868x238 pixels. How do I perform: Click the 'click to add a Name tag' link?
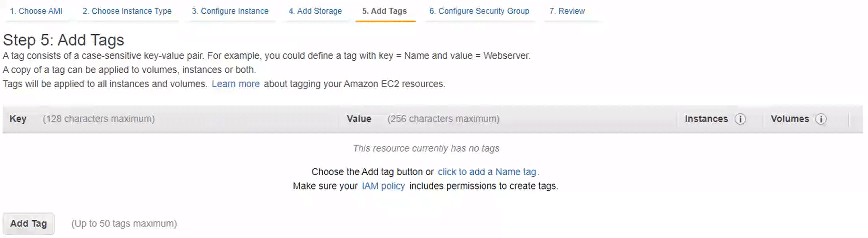(487, 172)
